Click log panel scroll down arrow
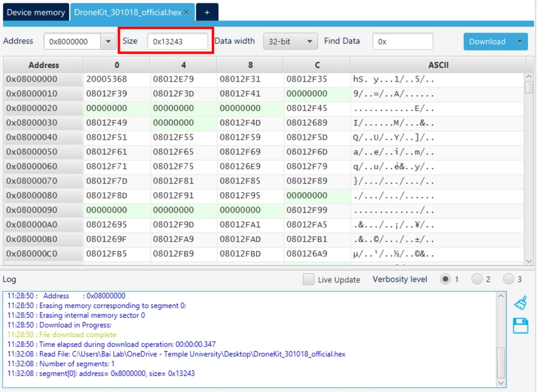 point(501,383)
